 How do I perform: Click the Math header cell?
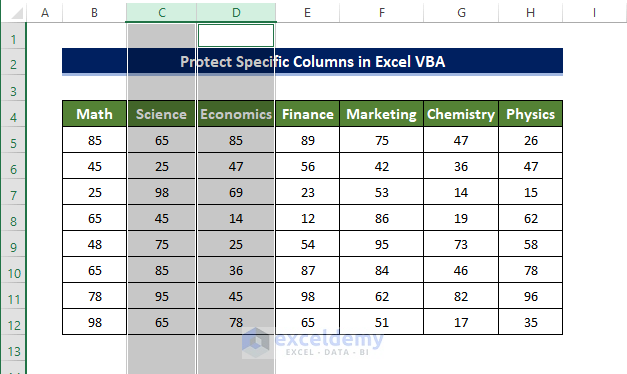tap(94, 114)
